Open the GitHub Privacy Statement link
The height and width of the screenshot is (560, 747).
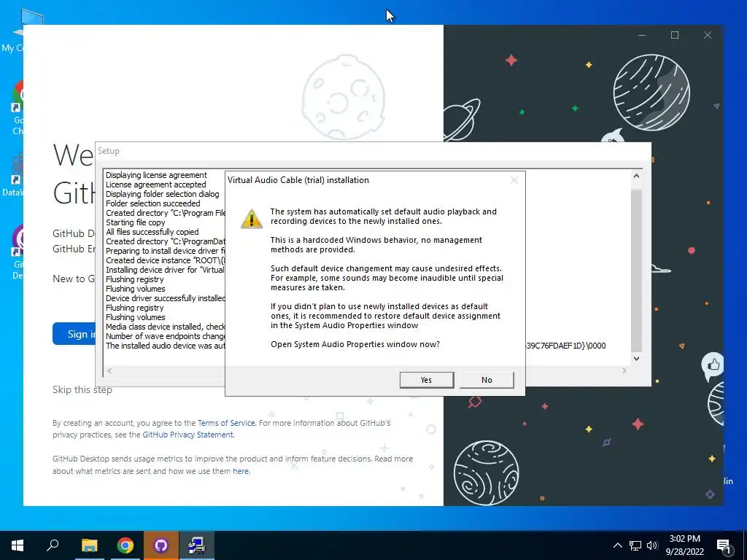pyautogui.click(x=187, y=435)
